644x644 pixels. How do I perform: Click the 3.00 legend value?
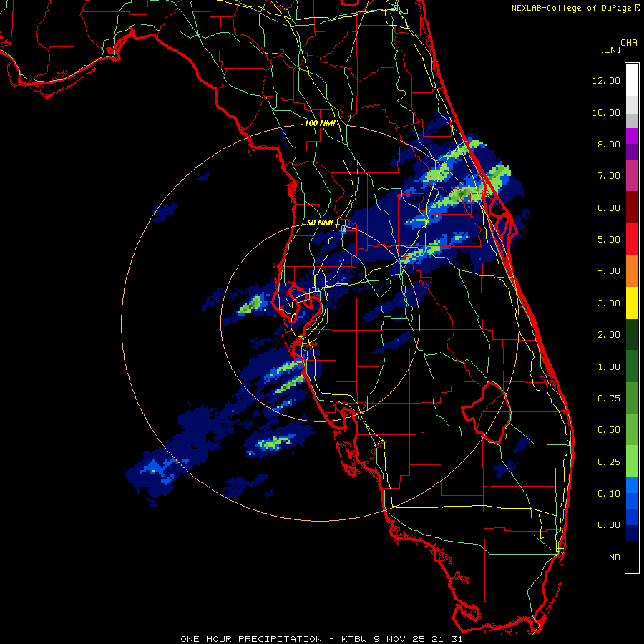[x=609, y=303]
